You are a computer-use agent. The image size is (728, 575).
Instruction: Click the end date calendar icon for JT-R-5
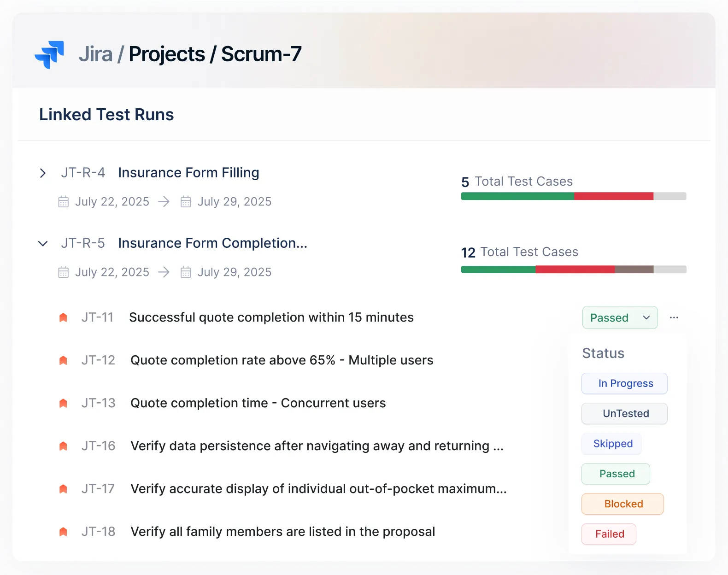[x=186, y=272]
